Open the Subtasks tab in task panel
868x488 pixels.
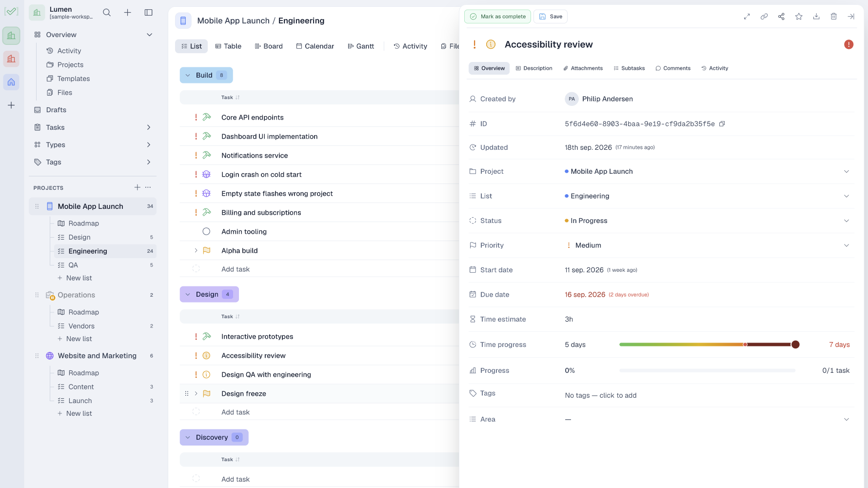tap(629, 68)
